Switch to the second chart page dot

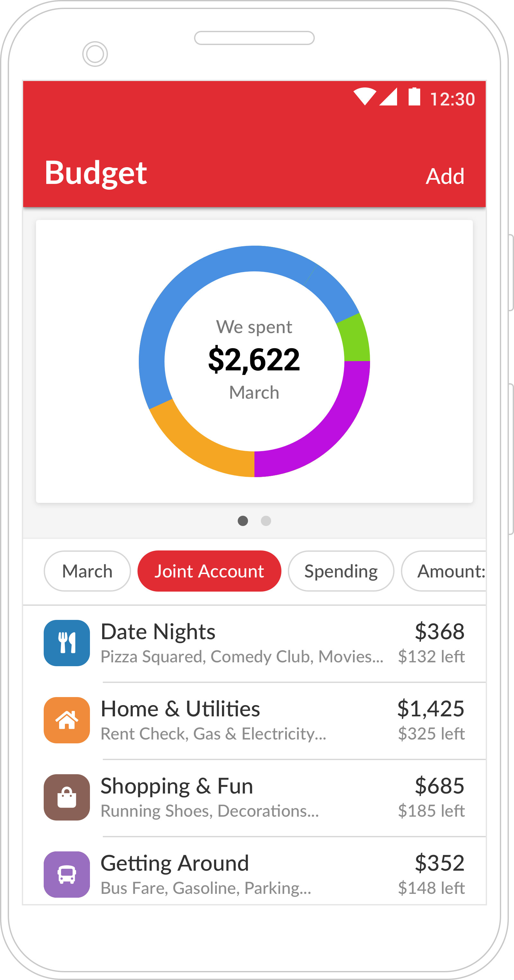point(266,521)
